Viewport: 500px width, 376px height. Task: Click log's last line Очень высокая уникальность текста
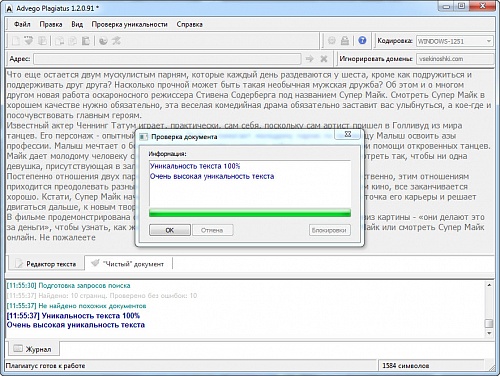76,325
